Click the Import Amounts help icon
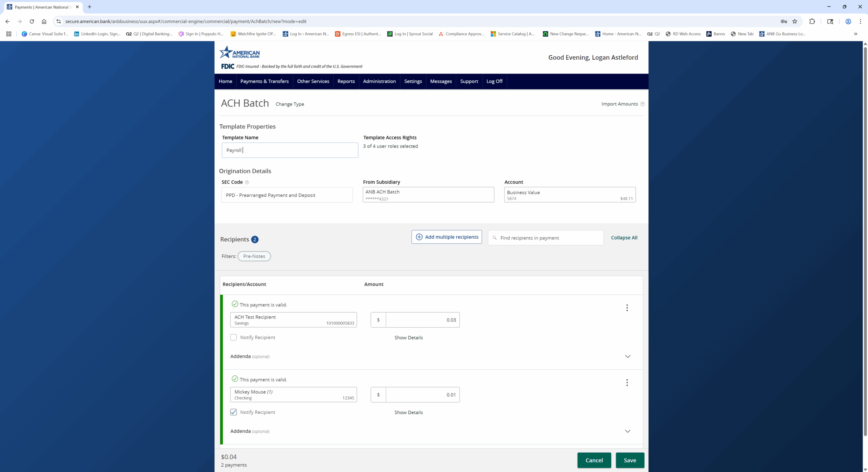The height and width of the screenshot is (472, 868). pos(643,104)
